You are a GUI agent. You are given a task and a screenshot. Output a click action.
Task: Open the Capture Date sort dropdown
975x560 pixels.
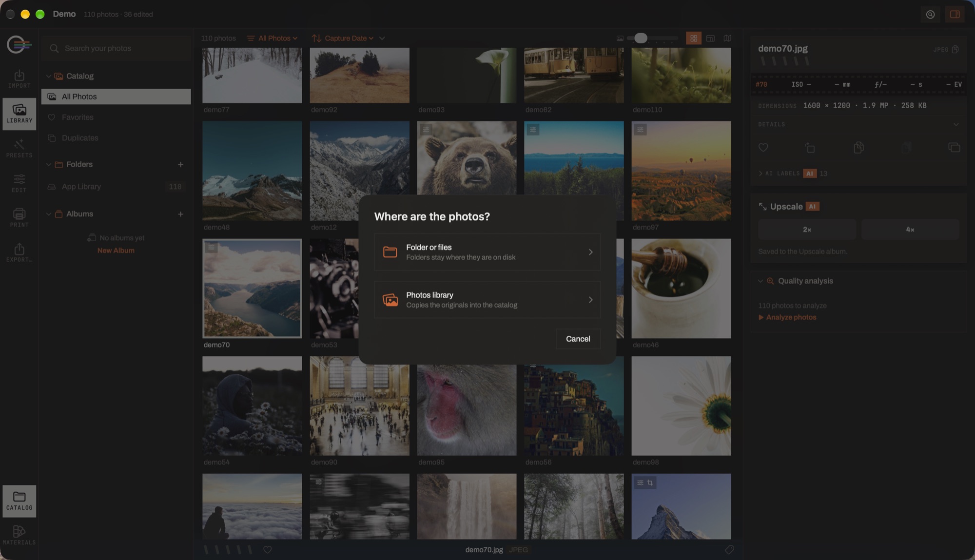point(343,38)
